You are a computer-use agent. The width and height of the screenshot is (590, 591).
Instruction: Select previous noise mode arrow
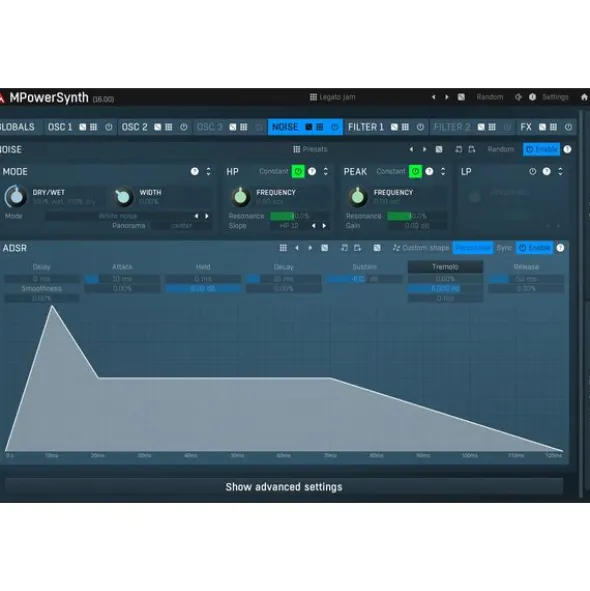tap(196, 216)
